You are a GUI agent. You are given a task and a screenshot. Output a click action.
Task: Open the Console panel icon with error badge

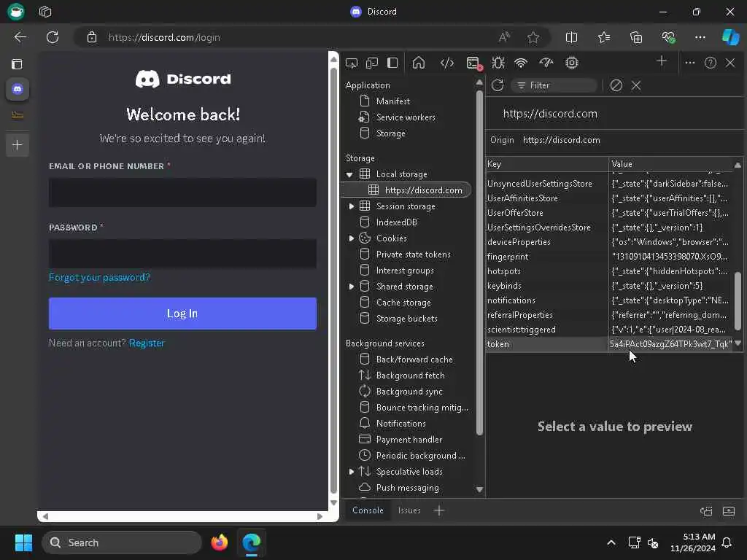click(474, 63)
